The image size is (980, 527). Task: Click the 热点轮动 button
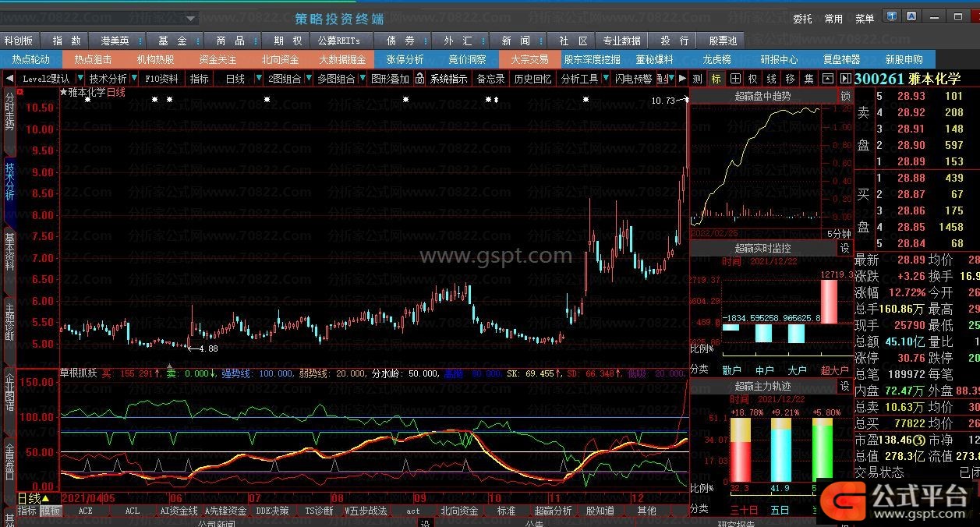[31, 59]
